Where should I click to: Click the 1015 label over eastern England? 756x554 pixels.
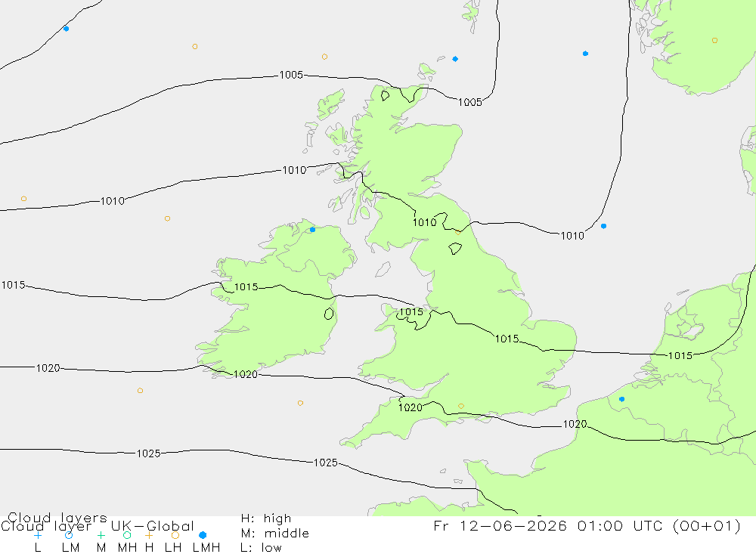507,339
